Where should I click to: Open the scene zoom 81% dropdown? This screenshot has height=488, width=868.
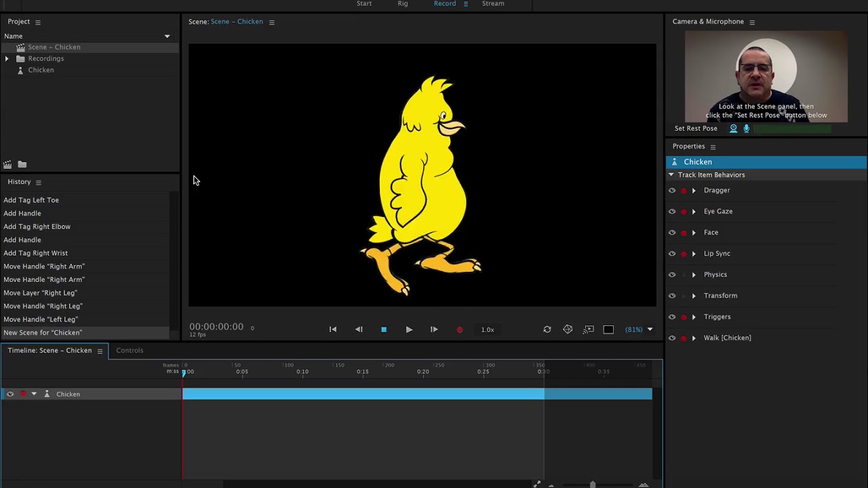tap(639, 329)
